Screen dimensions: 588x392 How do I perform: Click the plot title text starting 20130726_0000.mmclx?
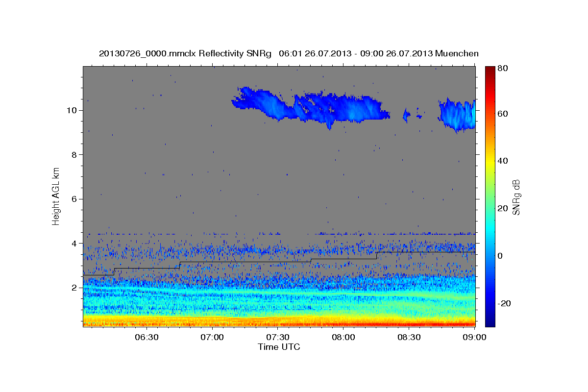[289, 53]
